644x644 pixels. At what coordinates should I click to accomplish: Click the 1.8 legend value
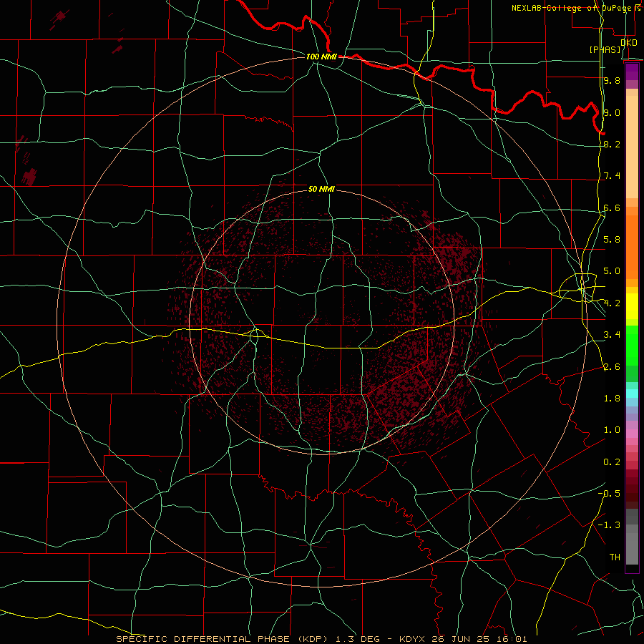pos(612,399)
